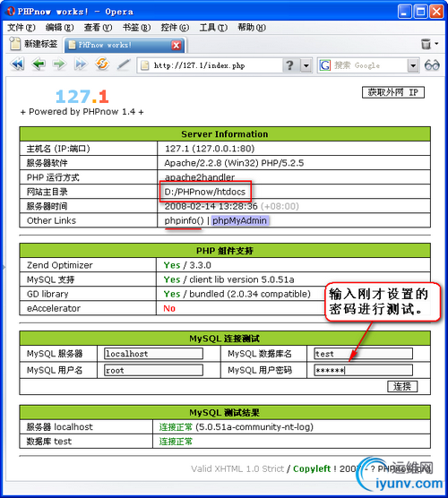
Task: Open the phpinfo() link
Action: click(184, 220)
